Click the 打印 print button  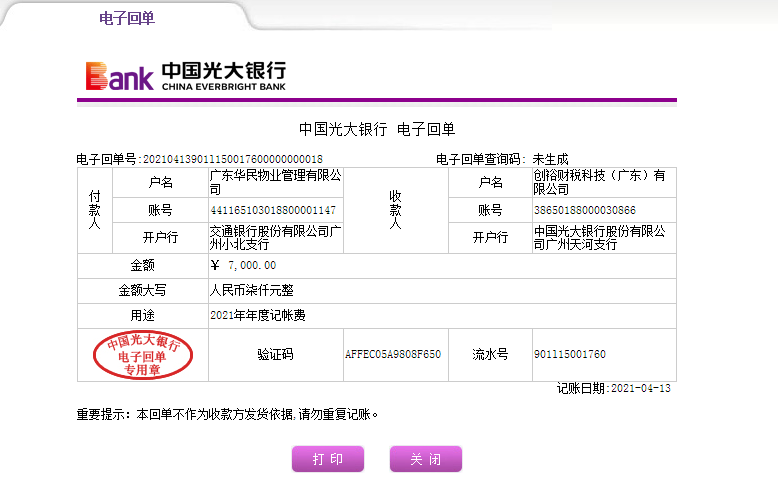(328, 459)
